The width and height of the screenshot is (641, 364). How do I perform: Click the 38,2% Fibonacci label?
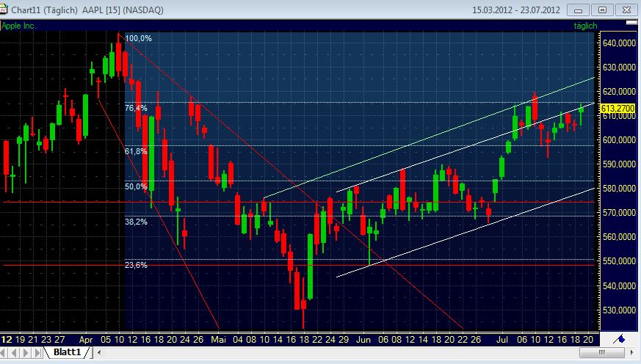point(136,222)
